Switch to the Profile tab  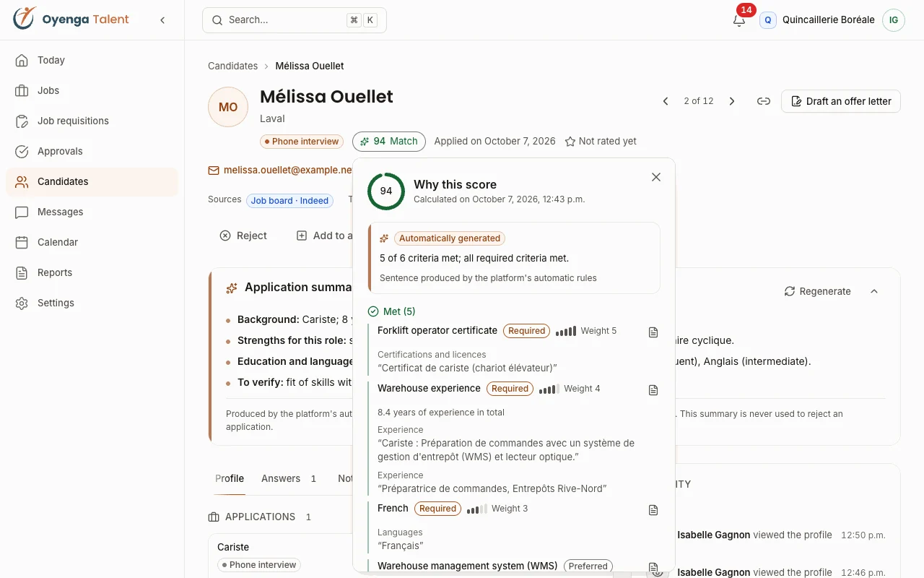point(230,478)
